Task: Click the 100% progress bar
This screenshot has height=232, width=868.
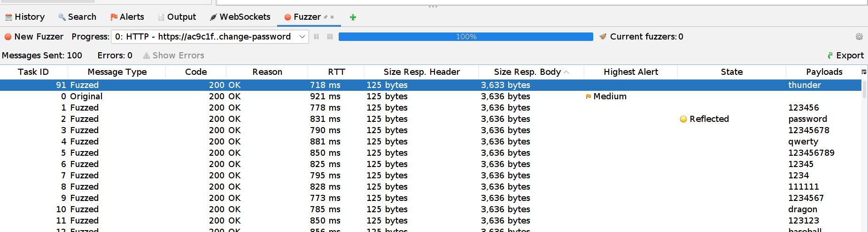Action: 466,37
